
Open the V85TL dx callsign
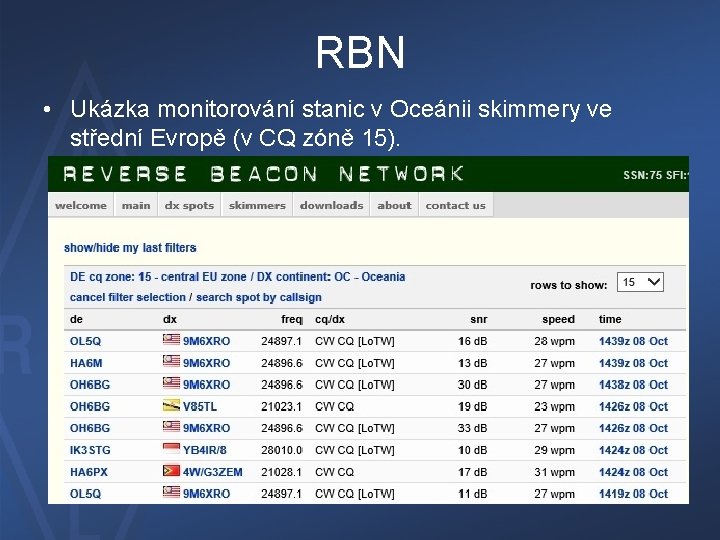point(200,406)
